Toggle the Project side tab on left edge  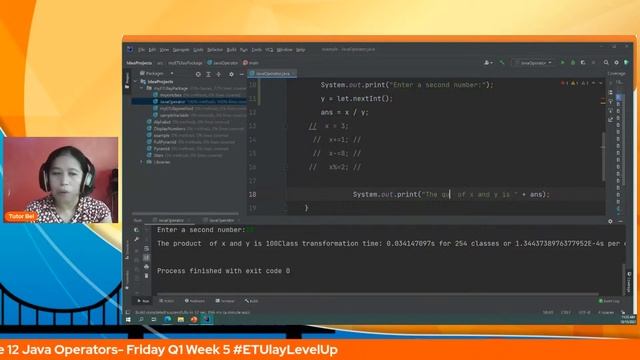(x=127, y=80)
